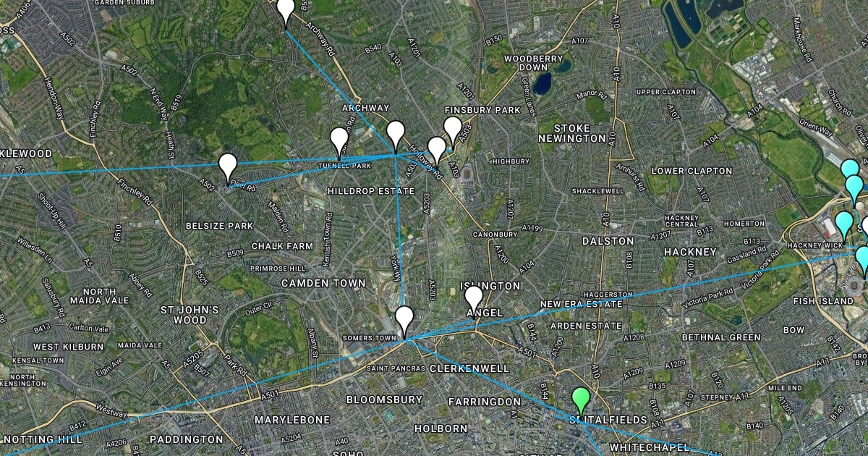Screen dimensions: 868x456
Task: Select cyan marker above Hackney Wick label
Action: [843, 226]
